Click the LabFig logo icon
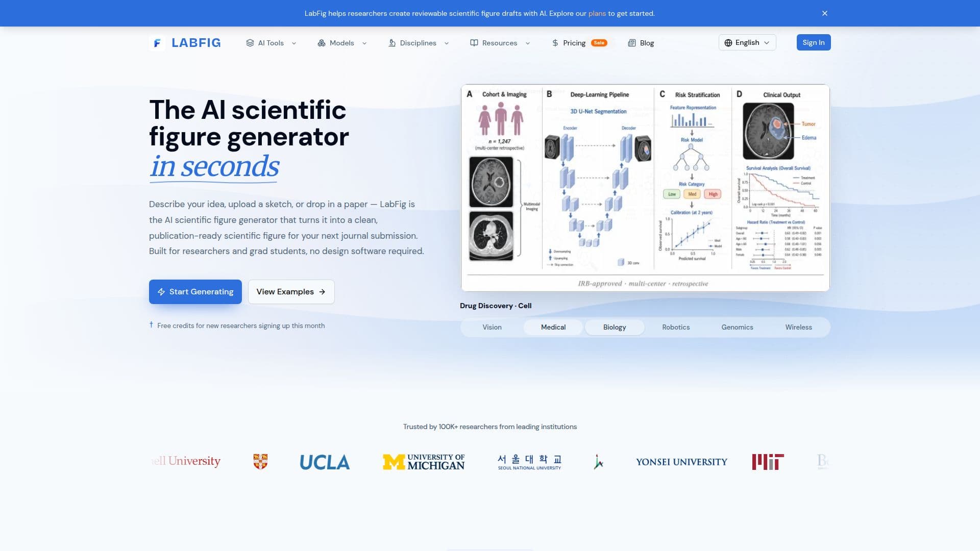The height and width of the screenshot is (551, 980). [157, 43]
